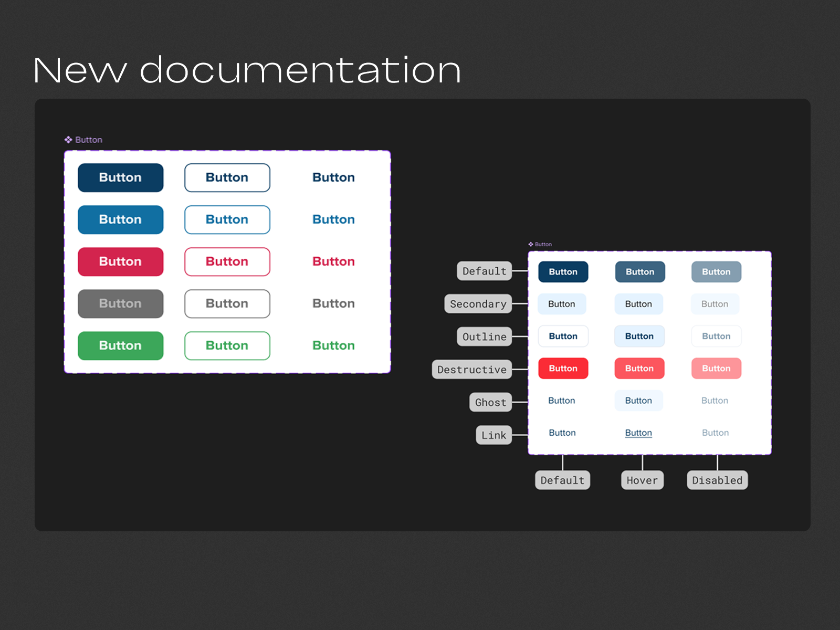This screenshot has height=630, width=840.
Task: Select the blue Outline hover Button
Action: pyautogui.click(x=639, y=336)
